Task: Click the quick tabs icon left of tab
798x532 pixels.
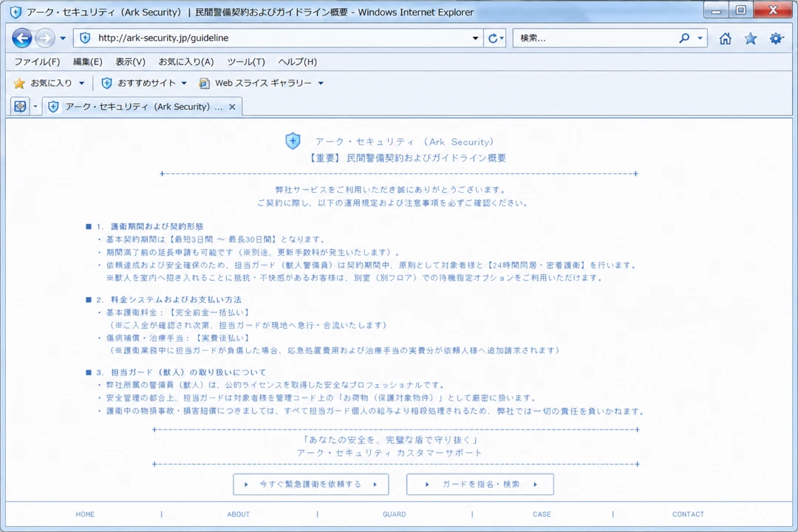Action: coord(20,106)
